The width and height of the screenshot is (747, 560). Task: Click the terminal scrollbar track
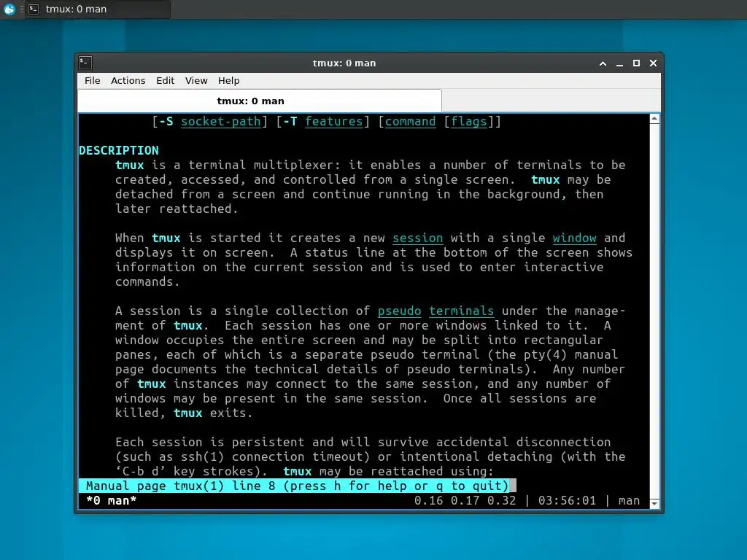(654, 311)
